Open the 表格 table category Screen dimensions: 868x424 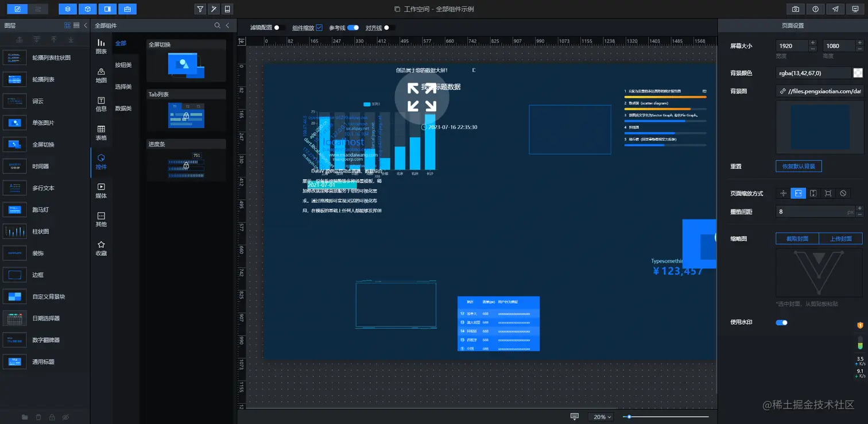point(101,133)
